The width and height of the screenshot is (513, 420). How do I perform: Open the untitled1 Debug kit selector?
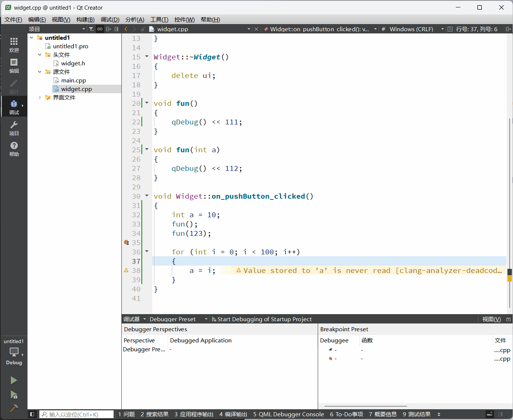tap(14, 352)
